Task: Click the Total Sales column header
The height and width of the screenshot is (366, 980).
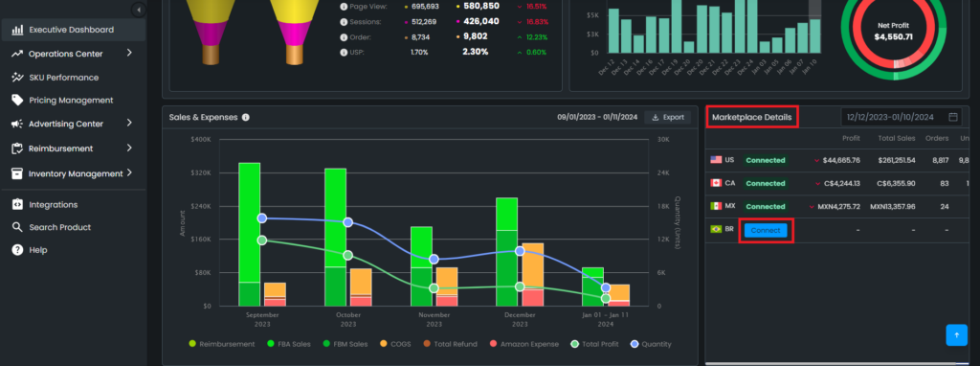Action: pyautogui.click(x=897, y=138)
